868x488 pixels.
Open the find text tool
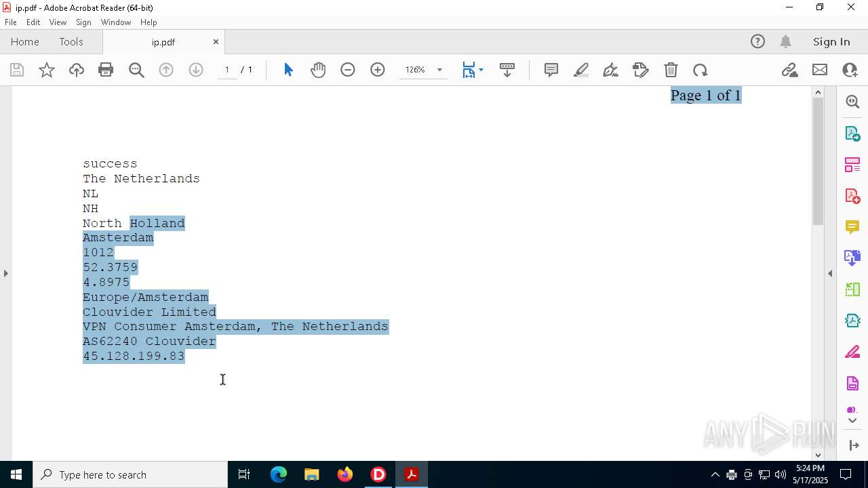[x=136, y=70]
